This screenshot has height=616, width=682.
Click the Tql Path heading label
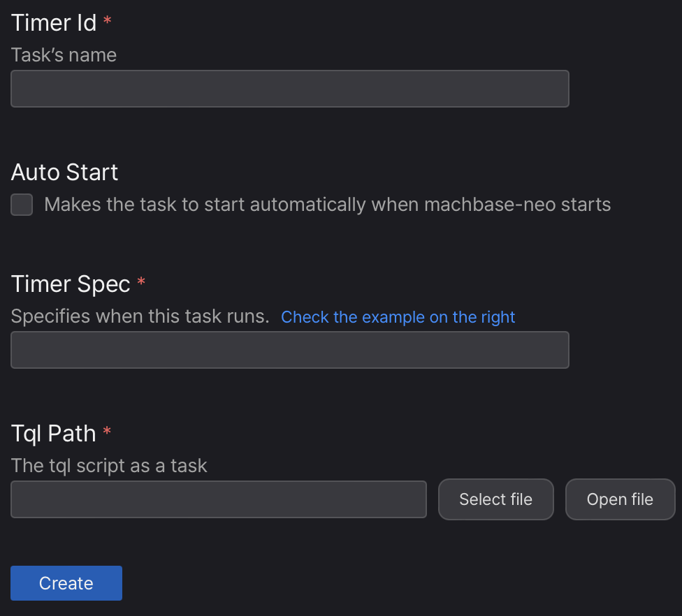point(54,434)
